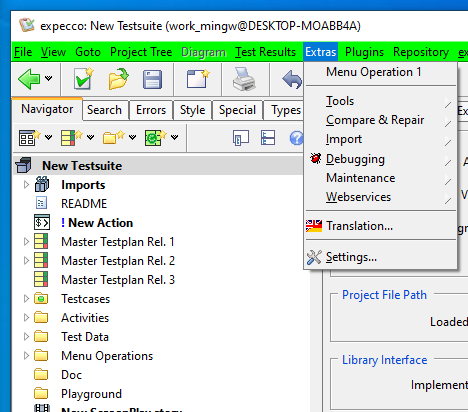The image size is (468, 412).
Task: Open the Webservices submenu
Action: pos(380,197)
